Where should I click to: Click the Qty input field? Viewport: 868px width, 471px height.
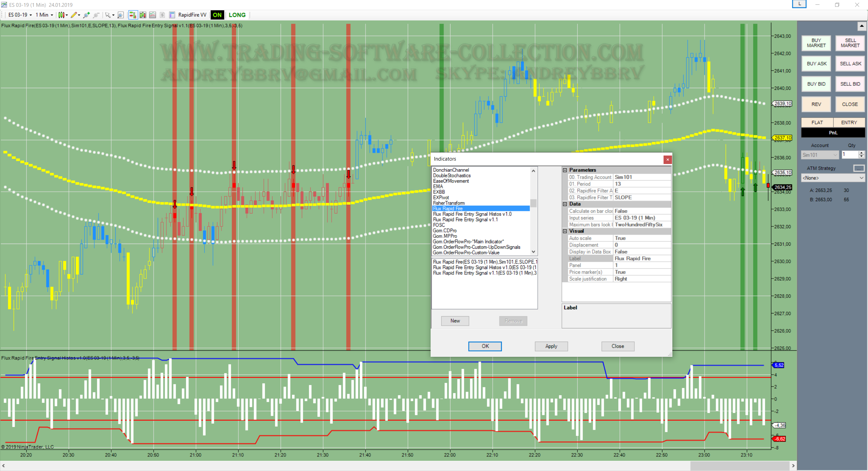(x=850, y=155)
